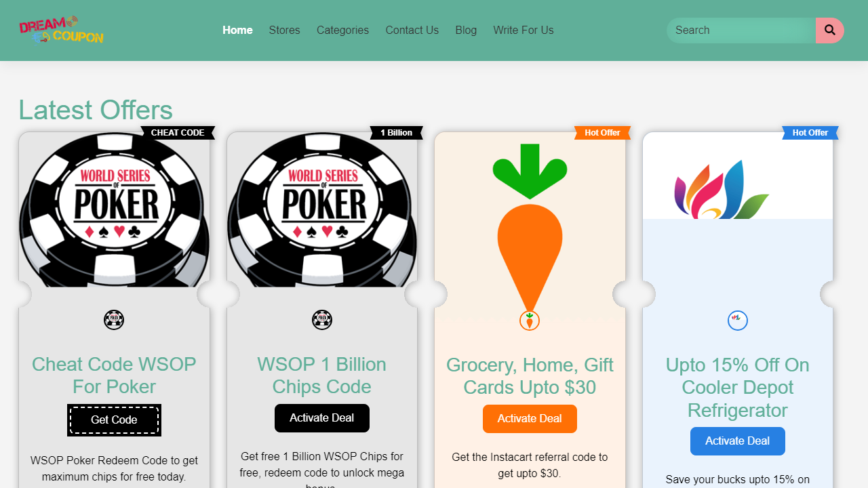Go to the Home menu item
This screenshot has height=488, width=868.
tap(237, 30)
